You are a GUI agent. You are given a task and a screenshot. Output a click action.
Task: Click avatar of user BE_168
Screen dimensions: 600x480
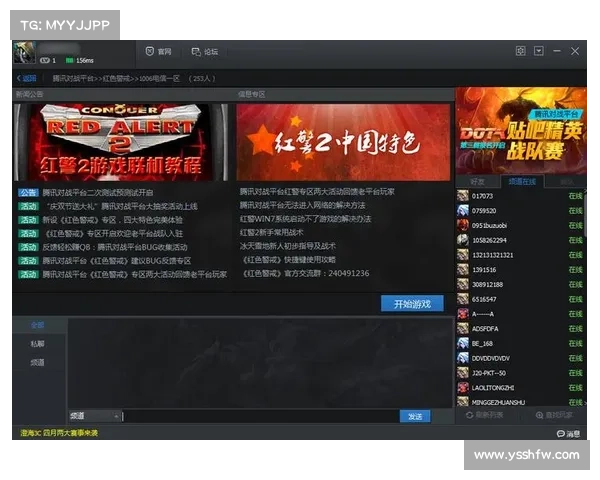[x=463, y=343]
